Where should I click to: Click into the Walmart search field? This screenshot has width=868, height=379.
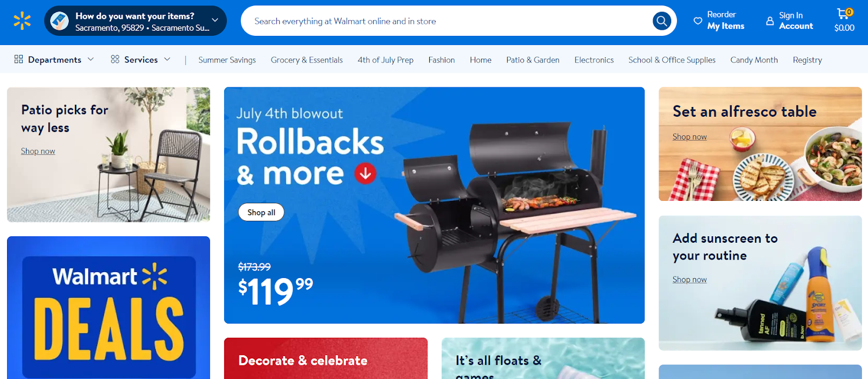pyautogui.click(x=450, y=21)
